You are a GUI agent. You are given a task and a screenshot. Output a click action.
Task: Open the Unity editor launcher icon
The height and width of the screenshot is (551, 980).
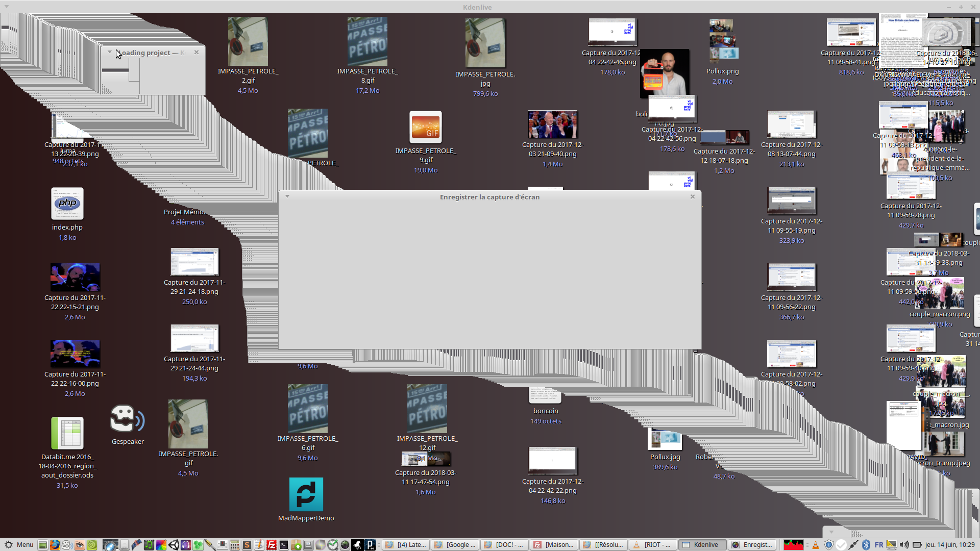[174, 545]
